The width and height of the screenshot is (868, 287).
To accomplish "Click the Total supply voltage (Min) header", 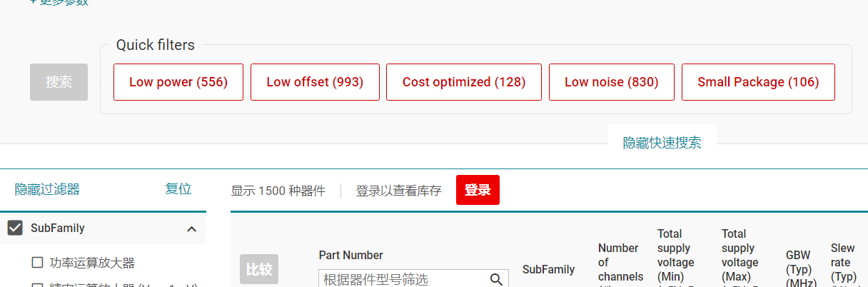I will [675, 256].
